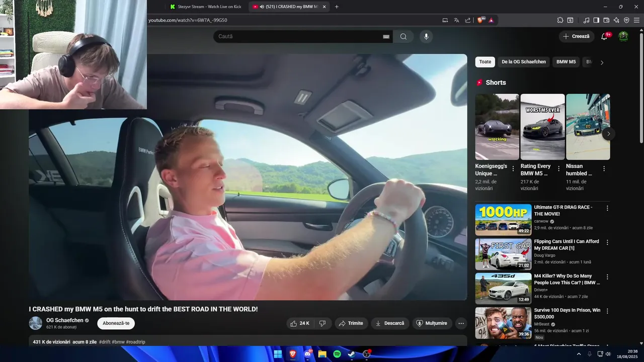Open options for M4 Killer video
The image size is (644, 362).
click(x=607, y=277)
